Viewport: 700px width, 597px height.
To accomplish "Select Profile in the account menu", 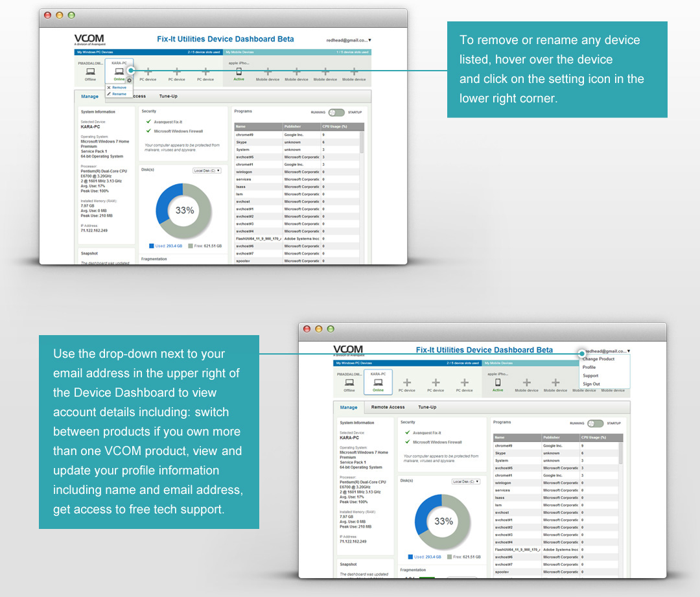I will 589,367.
